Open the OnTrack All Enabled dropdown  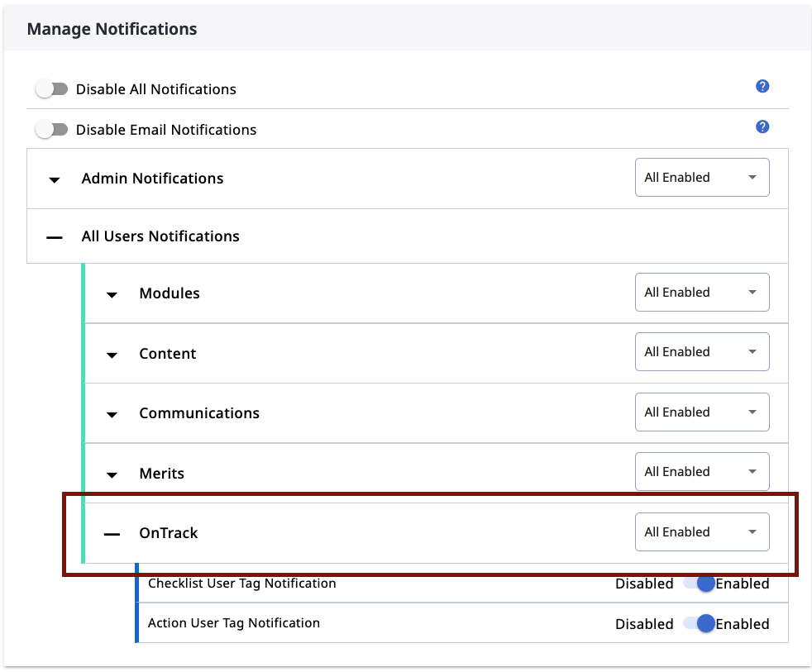coord(702,531)
